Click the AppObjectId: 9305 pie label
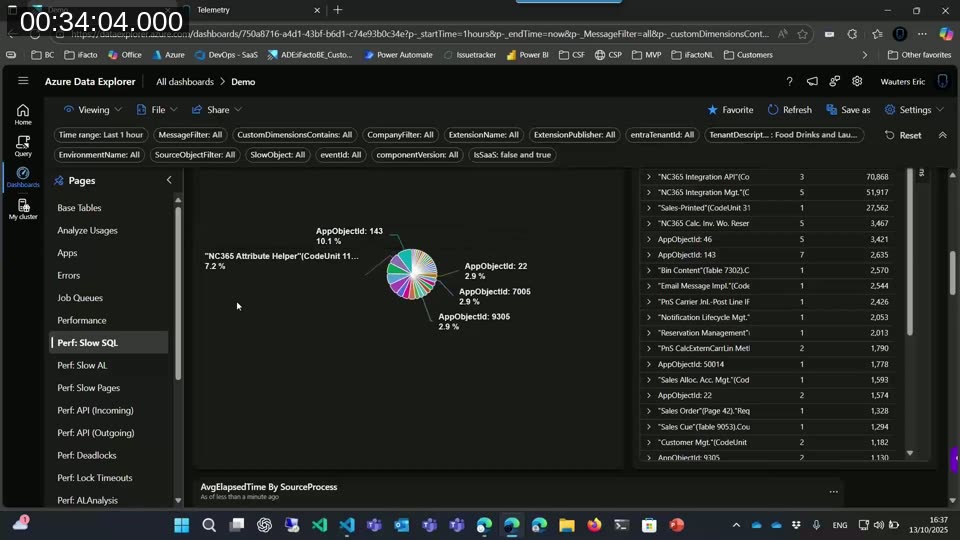960x540 pixels. tap(474, 321)
